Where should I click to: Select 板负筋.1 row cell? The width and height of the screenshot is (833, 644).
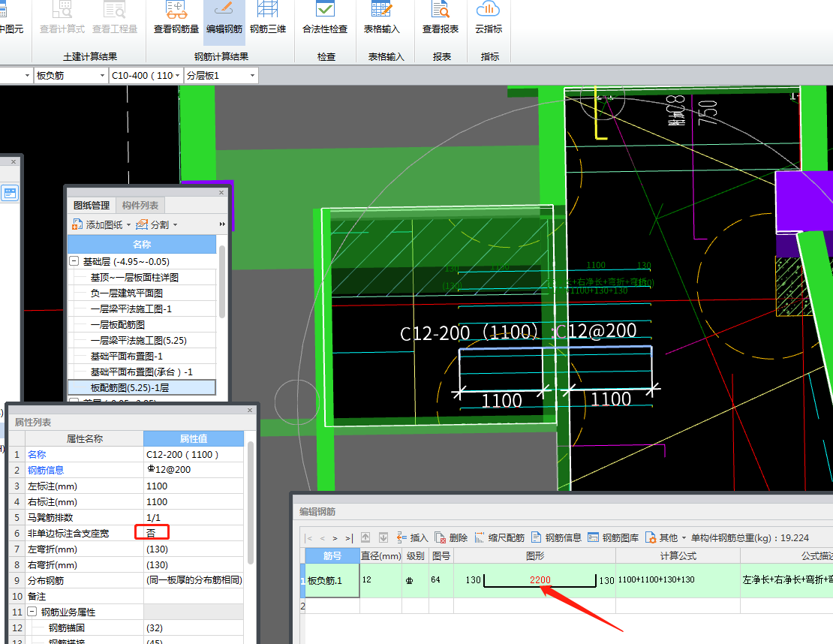pos(332,581)
